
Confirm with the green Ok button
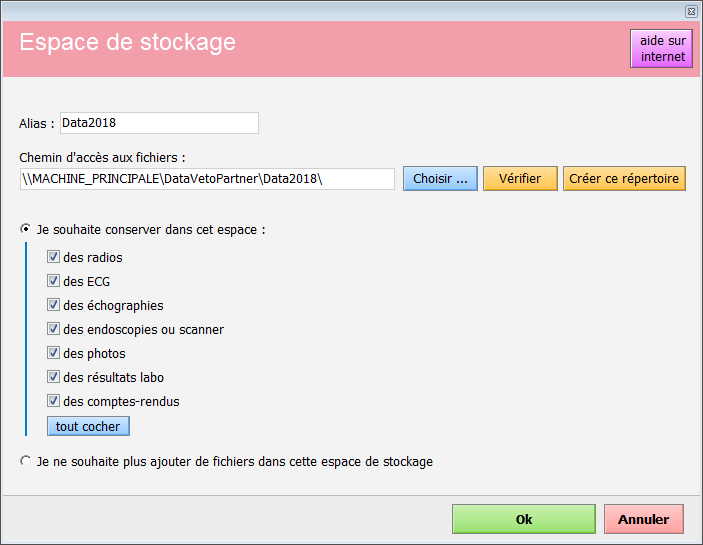(x=524, y=519)
